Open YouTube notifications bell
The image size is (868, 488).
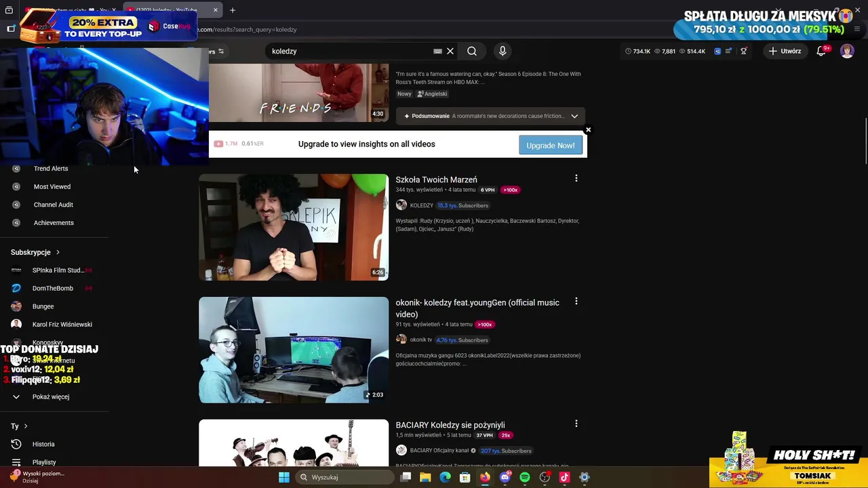point(821,51)
